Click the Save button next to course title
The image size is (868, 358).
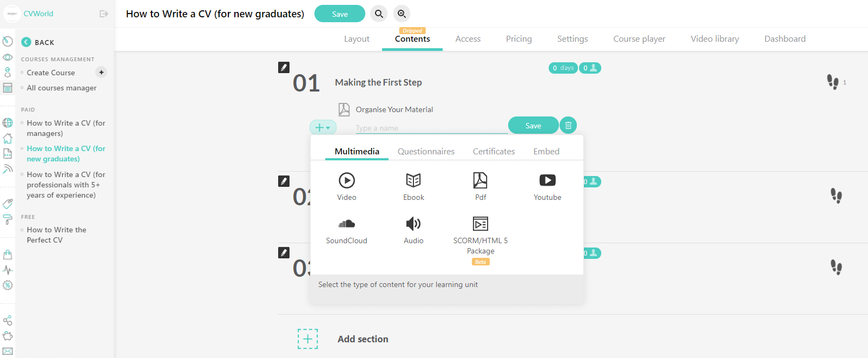(x=340, y=14)
